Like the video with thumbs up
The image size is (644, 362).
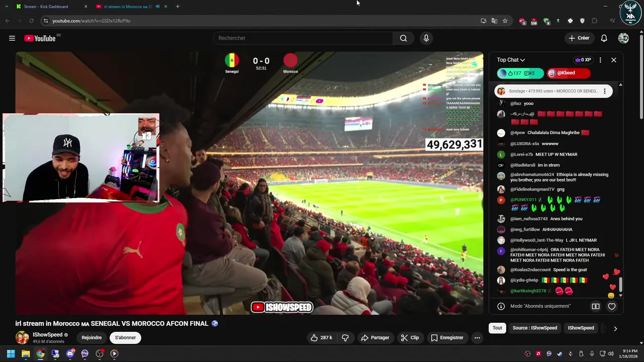321,338
